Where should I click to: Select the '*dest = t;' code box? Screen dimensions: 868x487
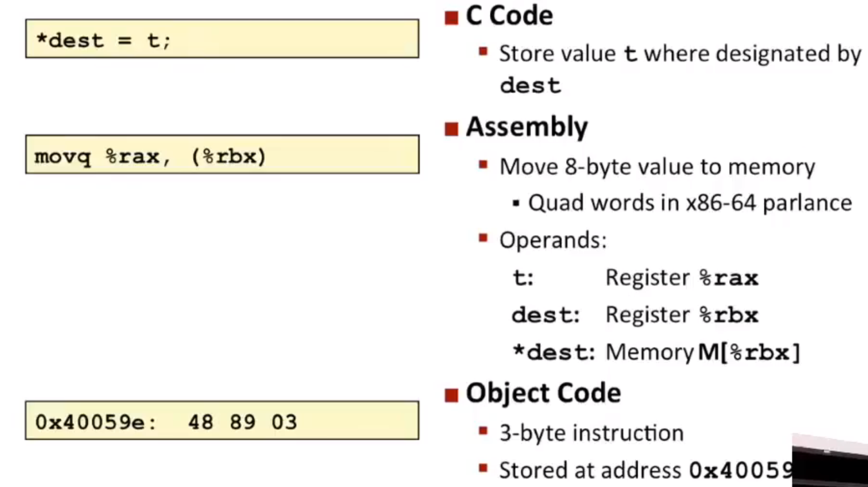222,39
